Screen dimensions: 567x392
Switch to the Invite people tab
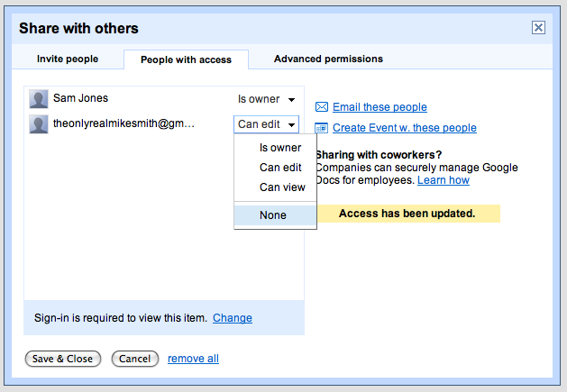[x=68, y=59]
